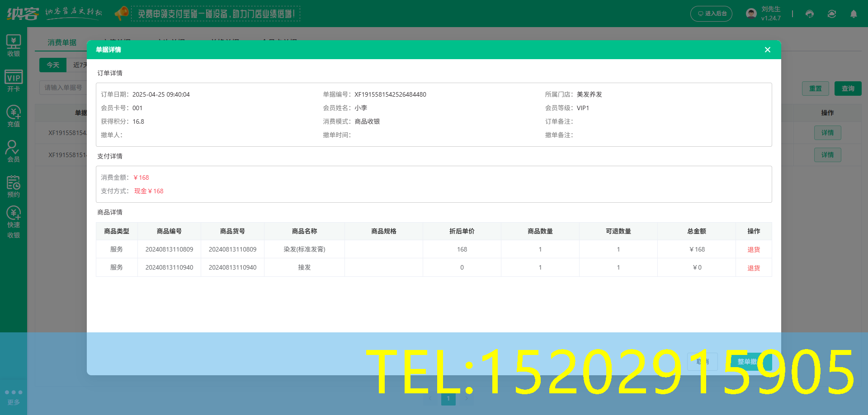
Task: Click the ￥0 total for 接发
Action: (x=697, y=267)
